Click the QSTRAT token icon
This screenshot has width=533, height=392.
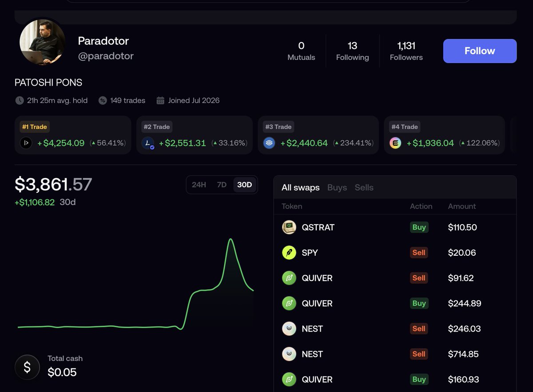pyautogui.click(x=289, y=227)
